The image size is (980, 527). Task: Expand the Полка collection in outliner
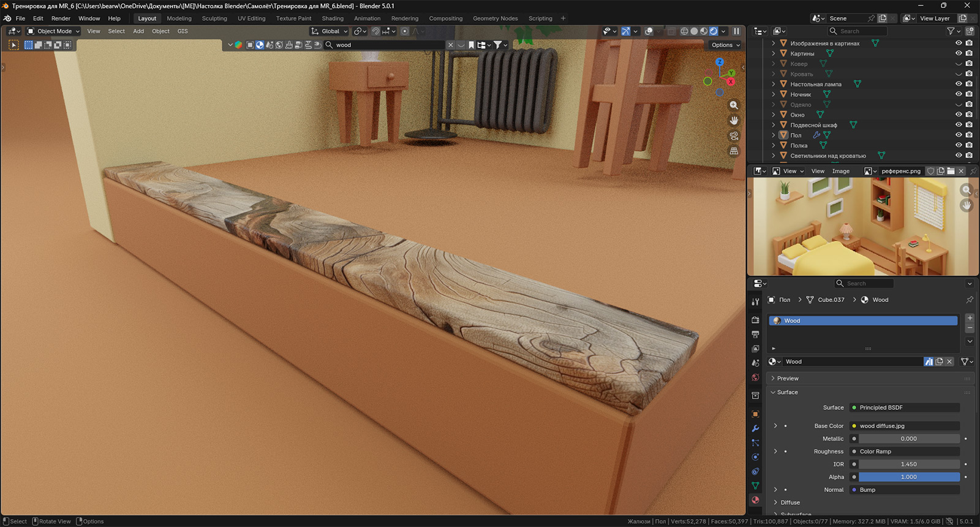point(774,145)
